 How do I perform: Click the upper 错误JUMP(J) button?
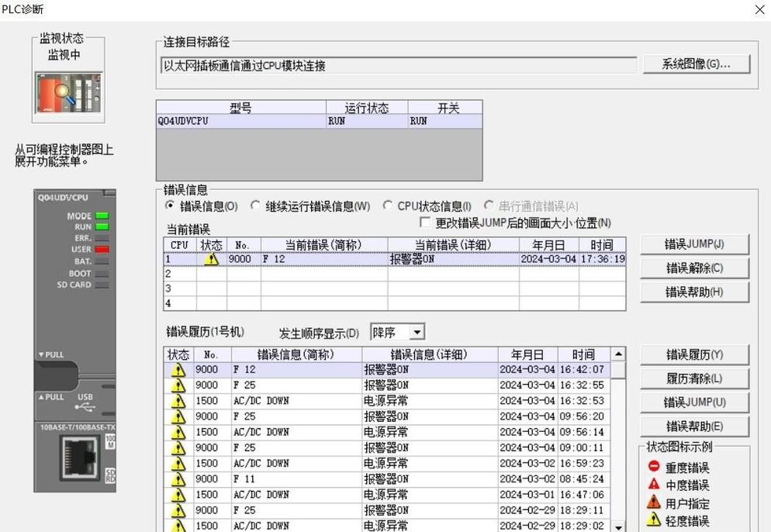[x=694, y=244]
